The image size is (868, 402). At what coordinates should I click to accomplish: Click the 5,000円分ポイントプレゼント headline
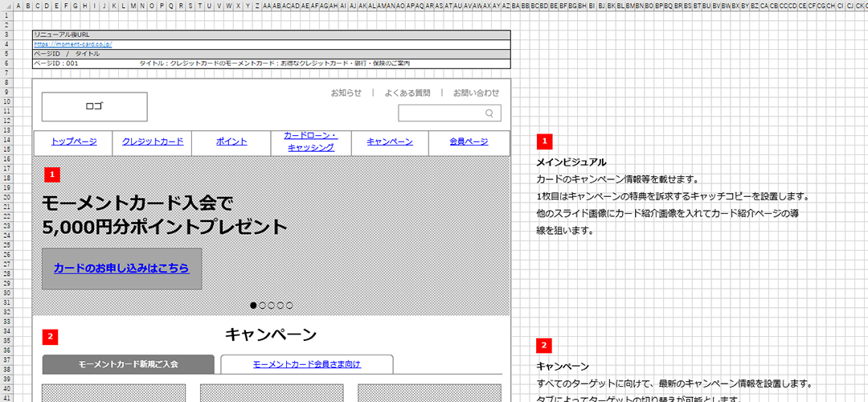click(x=165, y=228)
